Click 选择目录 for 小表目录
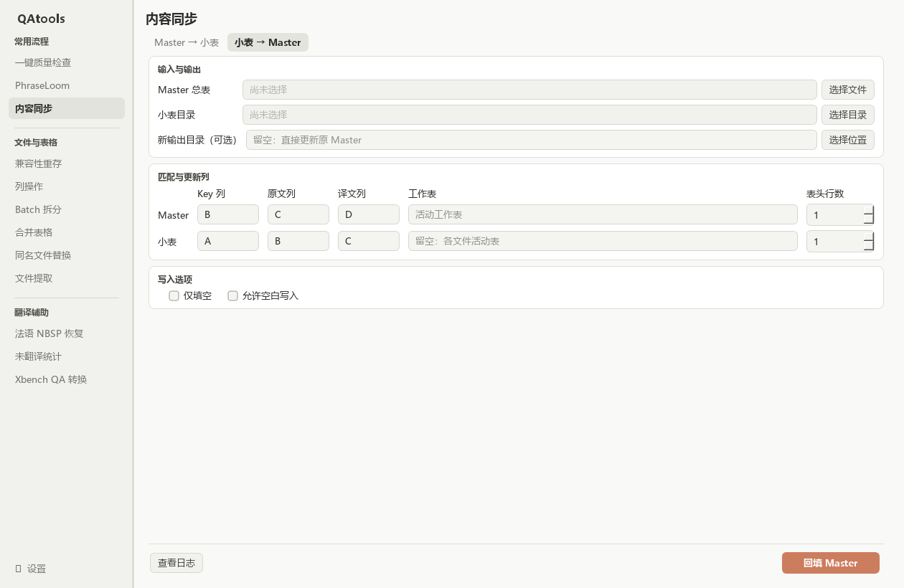This screenshot has width=904, height=588. coord(848,115)
